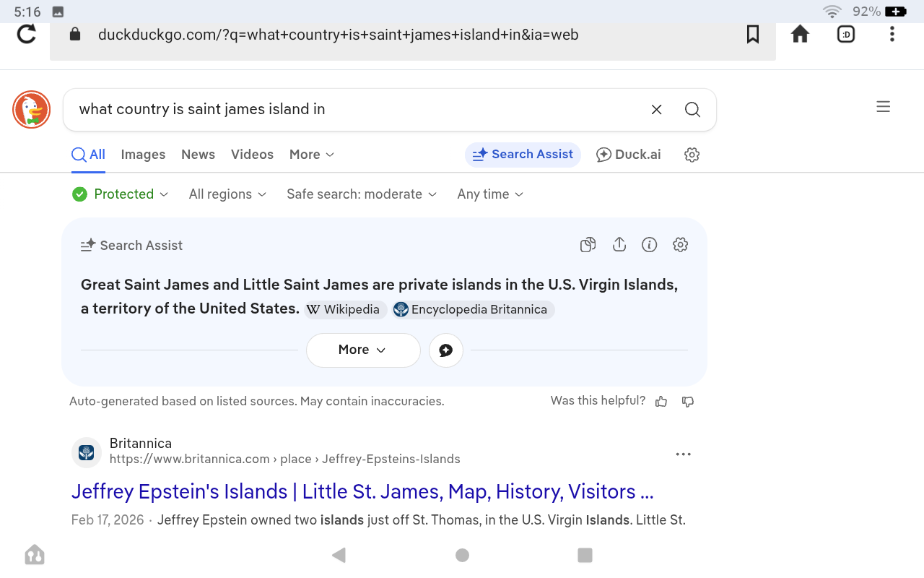The width and height of the screenshot is (924, 578).
Task: Copy the Search Assist answer
Action: click(x=588, y=245)
